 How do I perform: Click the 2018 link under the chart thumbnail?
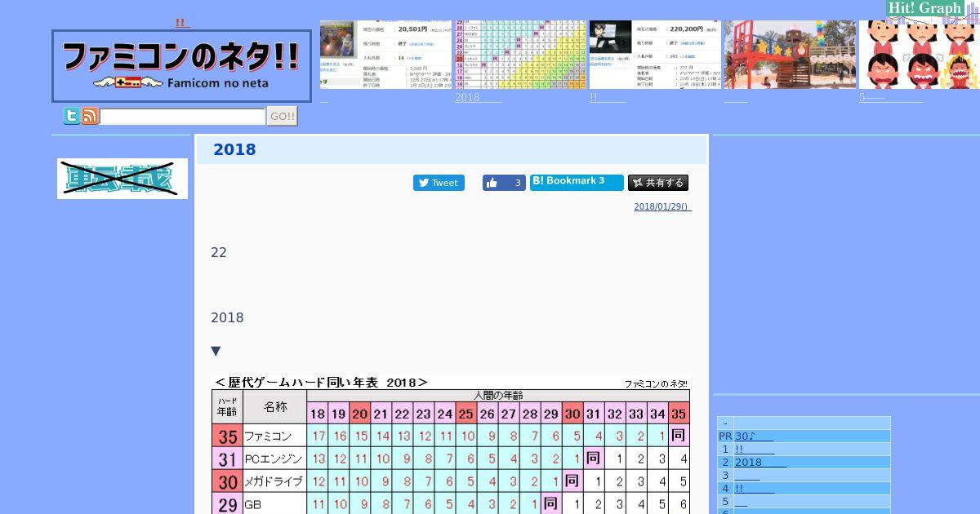[479, 98]
